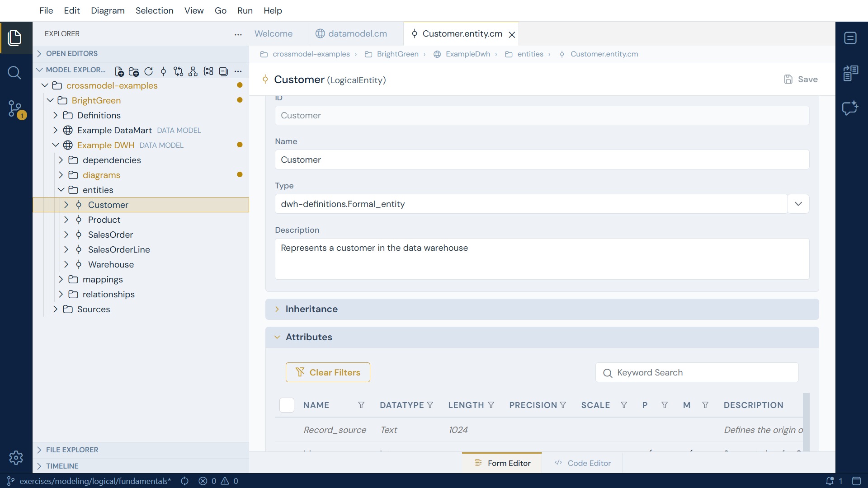Click the NAME column filter icon

coord(361,405)
